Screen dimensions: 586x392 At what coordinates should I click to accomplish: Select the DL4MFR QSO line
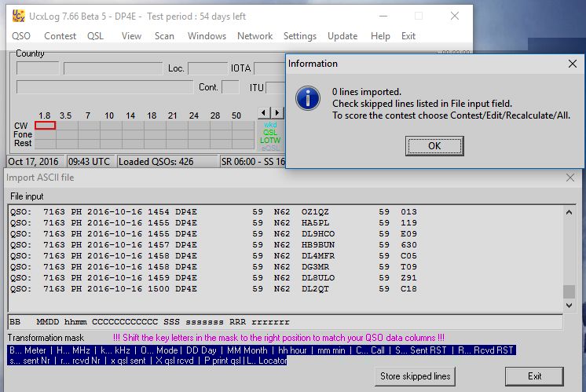[x=214, y=256]
